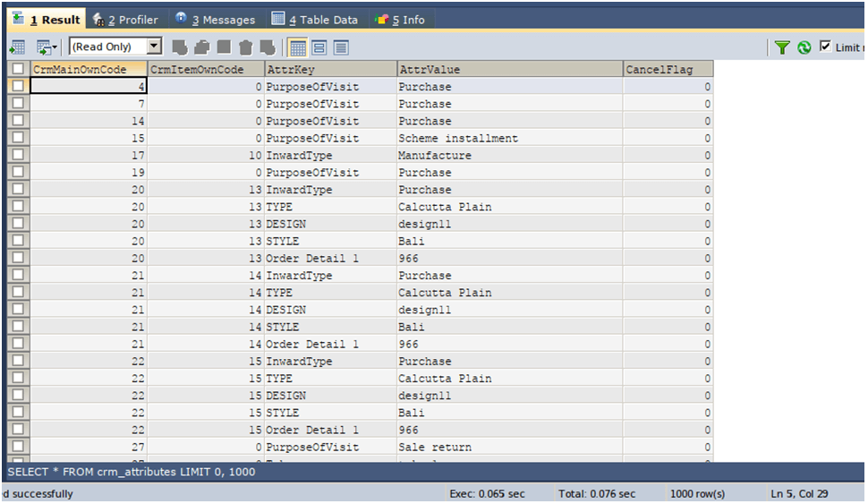Check the Manufacture row checkbox
Viewport: 868px width, 504px height.
(18, 155)
